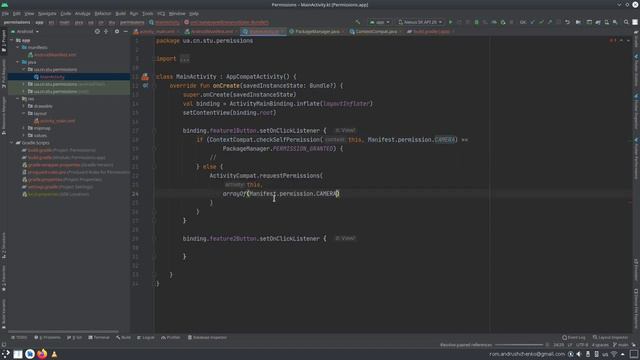Open the Event Log button
This screenshot has width=640, height=360.
574,338
